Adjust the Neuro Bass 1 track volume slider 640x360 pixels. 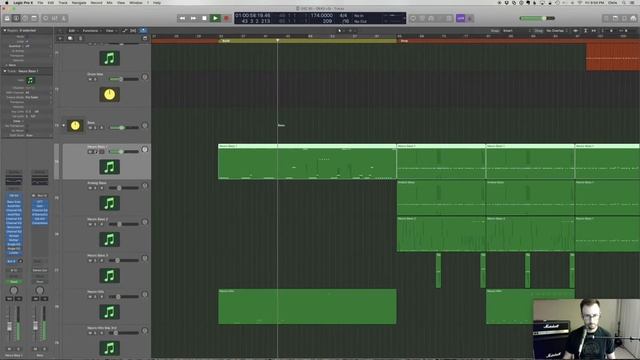click(x=123, y=152)
